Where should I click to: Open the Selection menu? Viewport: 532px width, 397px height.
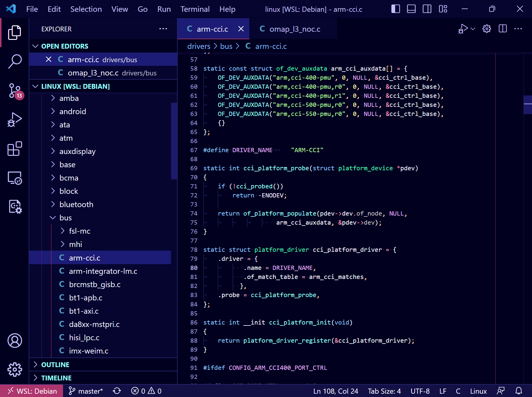[x=86, y=9]
